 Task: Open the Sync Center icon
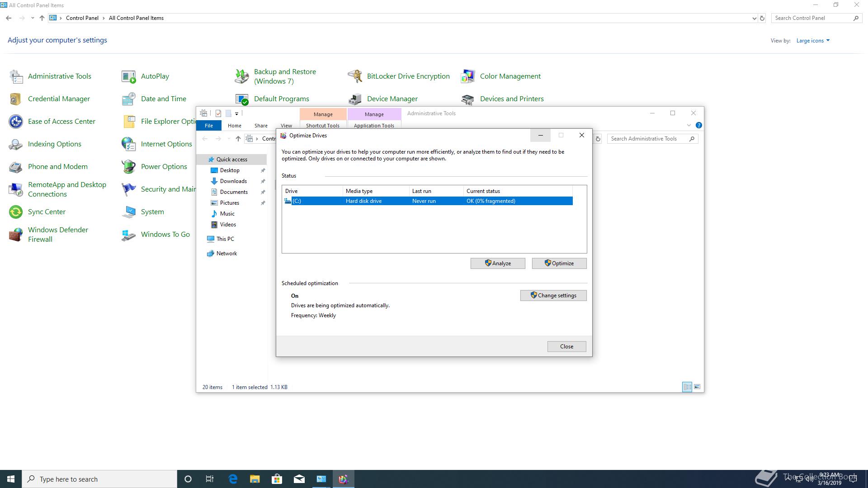click(x=16, y=212)
